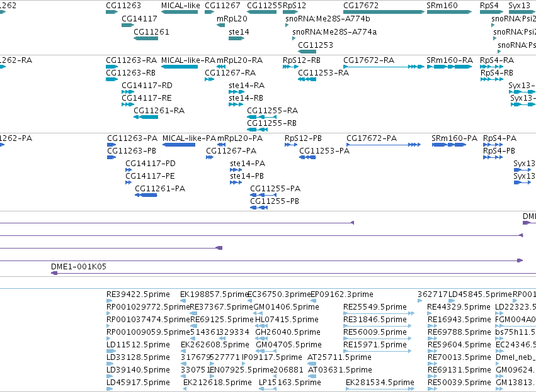Click the RpS4-RA transcript
536x392 pixels.
491,67
